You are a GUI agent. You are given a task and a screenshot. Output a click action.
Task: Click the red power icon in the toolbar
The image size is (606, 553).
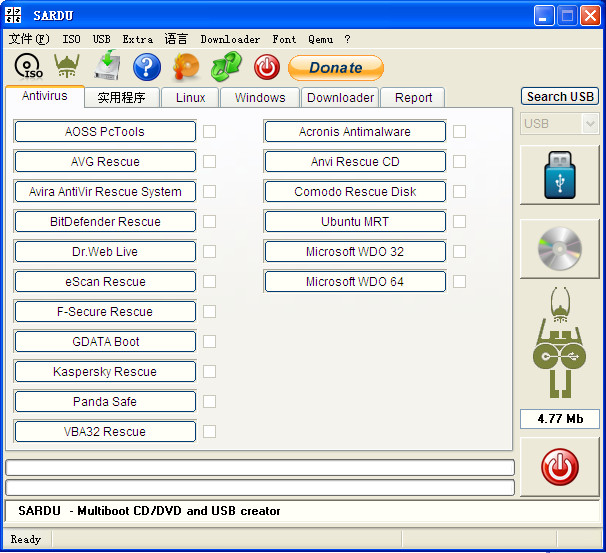[x=267, y=67]
